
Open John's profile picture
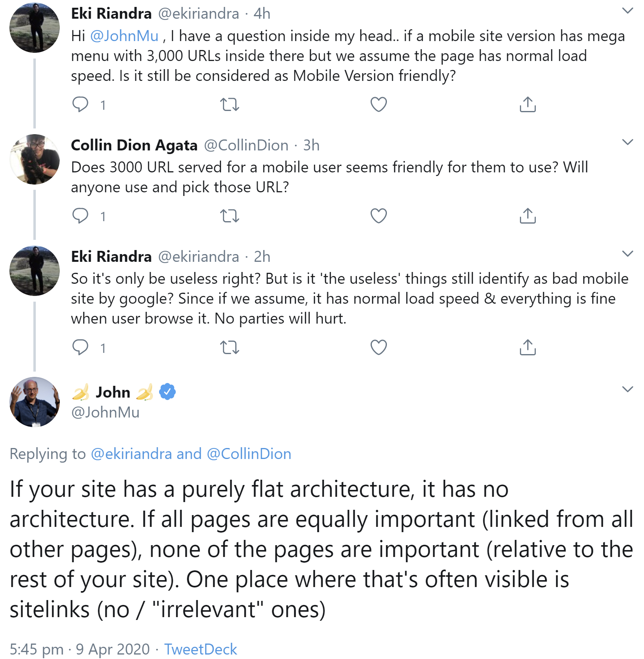(x=35, y=402)
